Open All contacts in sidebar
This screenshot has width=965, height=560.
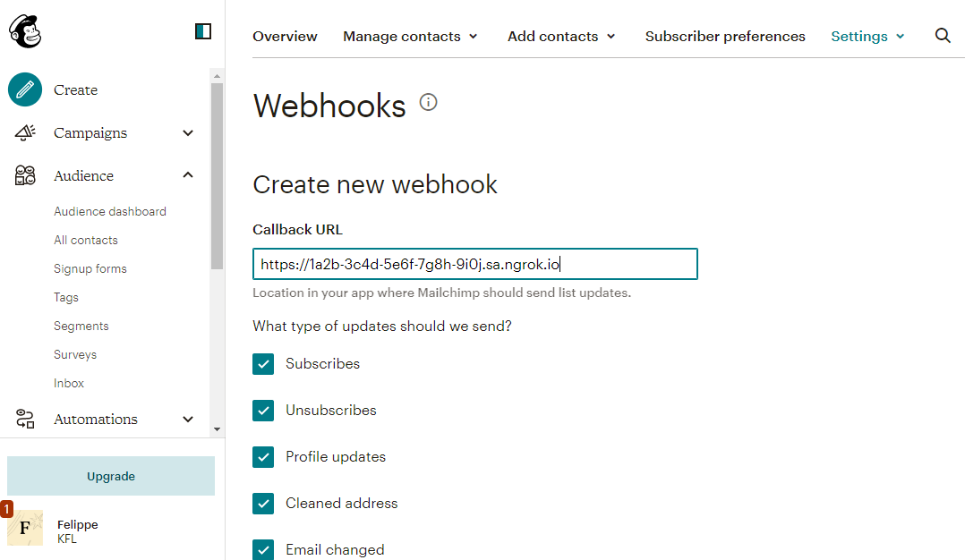click(x=86, y=241)
